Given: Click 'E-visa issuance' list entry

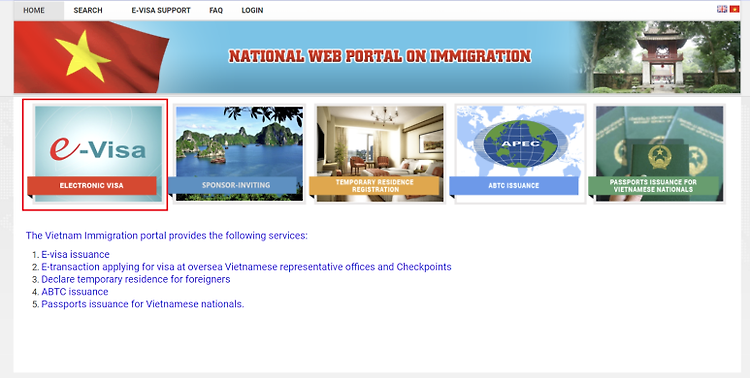Looking at the screenshot, I should pyautogui.click(x=75, y=255).
